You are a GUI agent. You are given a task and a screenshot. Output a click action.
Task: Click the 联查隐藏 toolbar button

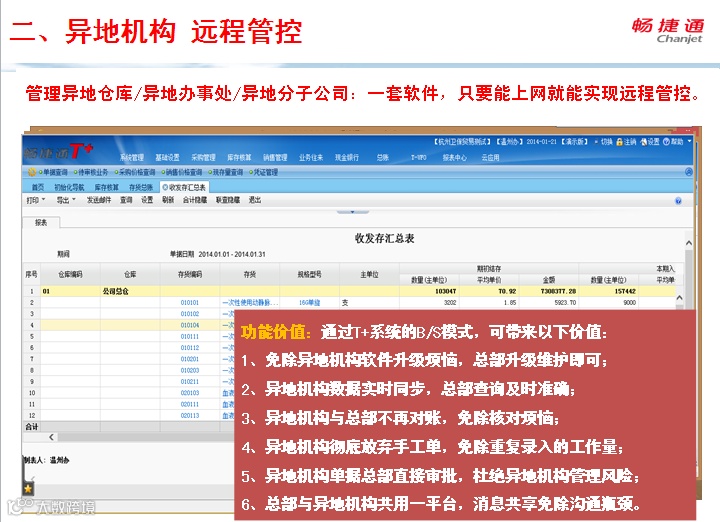click(228, 200)
